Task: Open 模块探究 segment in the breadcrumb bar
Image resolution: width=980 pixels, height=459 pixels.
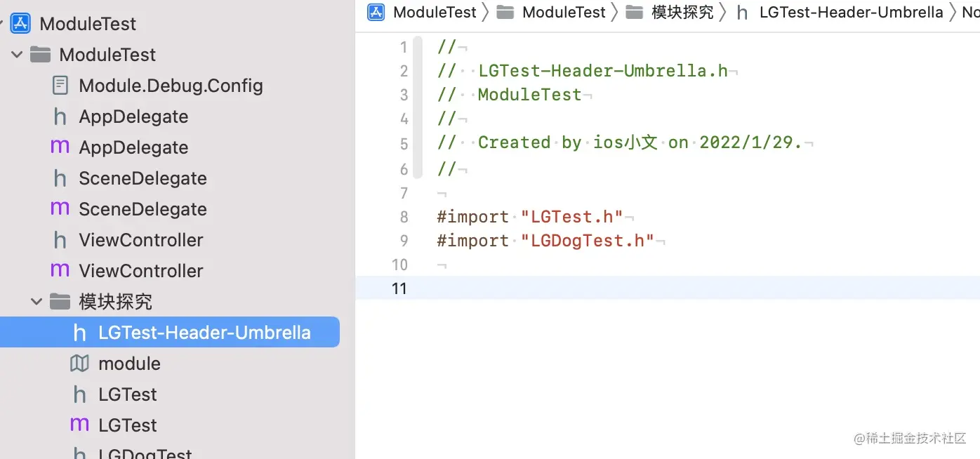Action: [682, 13]
